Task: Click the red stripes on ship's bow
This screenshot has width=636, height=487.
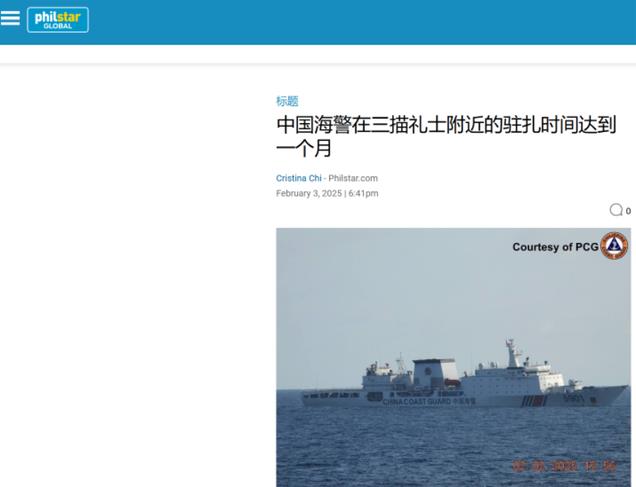Action: 533,401
